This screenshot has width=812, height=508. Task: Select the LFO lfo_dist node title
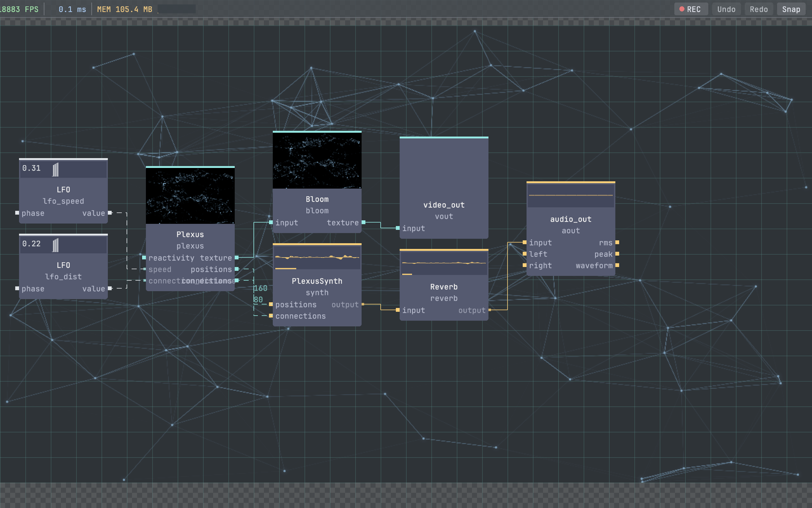63,265
